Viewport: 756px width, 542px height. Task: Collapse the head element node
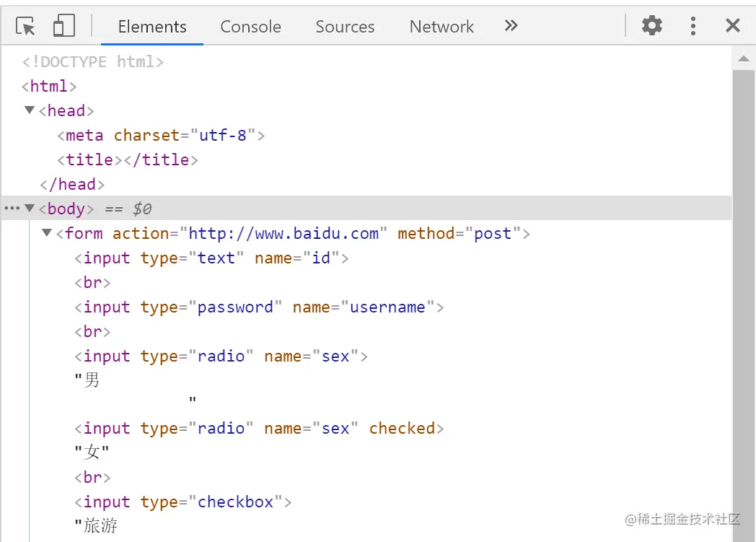pyautogui.click(x=30, y=110)
